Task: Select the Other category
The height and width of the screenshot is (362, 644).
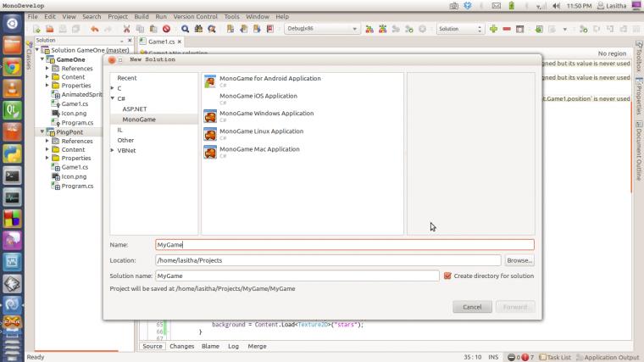Action: coord(125,140)
